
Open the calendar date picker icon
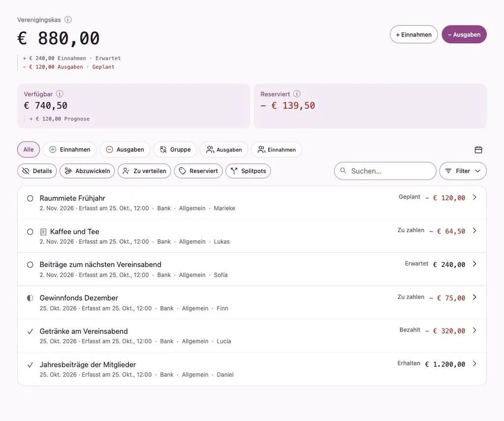(478, 150)
